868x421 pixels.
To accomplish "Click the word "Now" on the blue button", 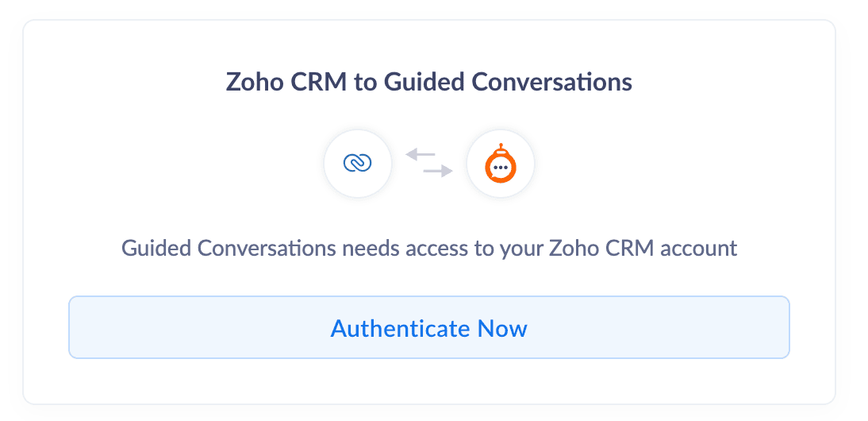I will [x=502, y=328].
